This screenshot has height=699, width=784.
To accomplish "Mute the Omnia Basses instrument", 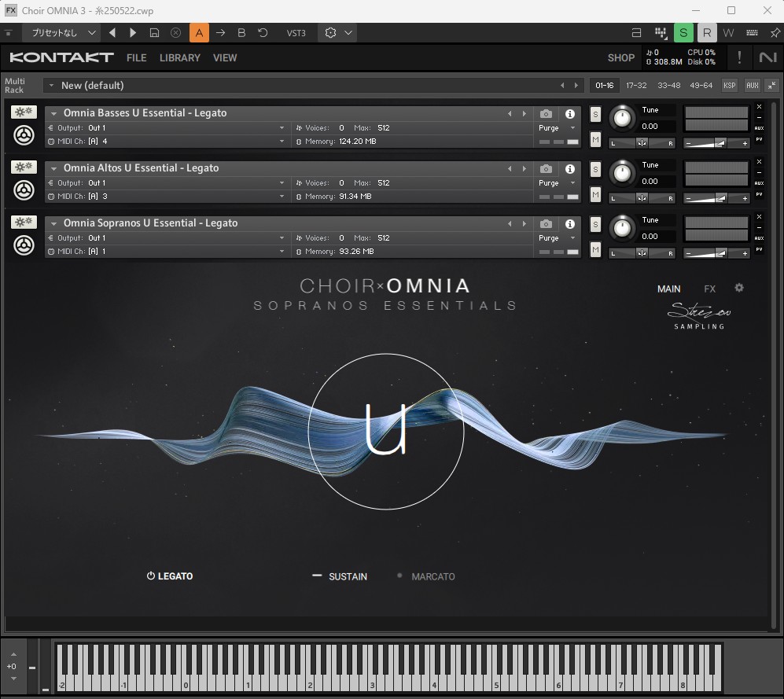I will pos(595,139).
